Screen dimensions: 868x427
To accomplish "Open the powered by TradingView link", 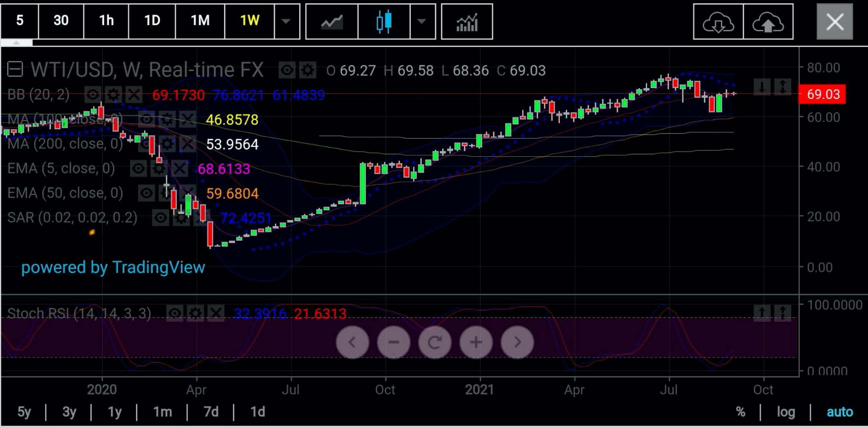I will point(113,268).
